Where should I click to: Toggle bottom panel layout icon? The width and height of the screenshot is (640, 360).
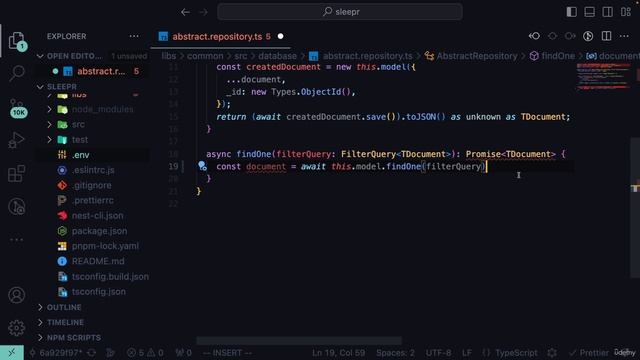pyautogui.click(x=589, y=12)
